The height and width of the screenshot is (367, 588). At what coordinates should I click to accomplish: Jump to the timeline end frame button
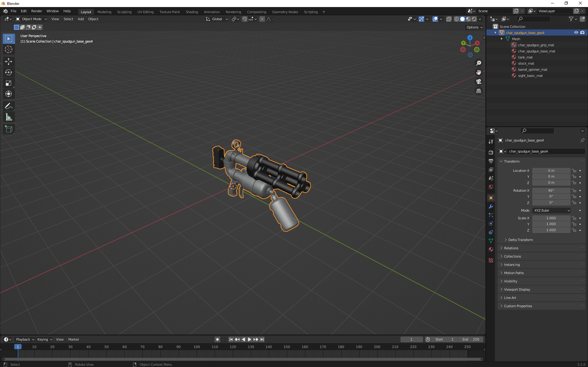point(262,339)
